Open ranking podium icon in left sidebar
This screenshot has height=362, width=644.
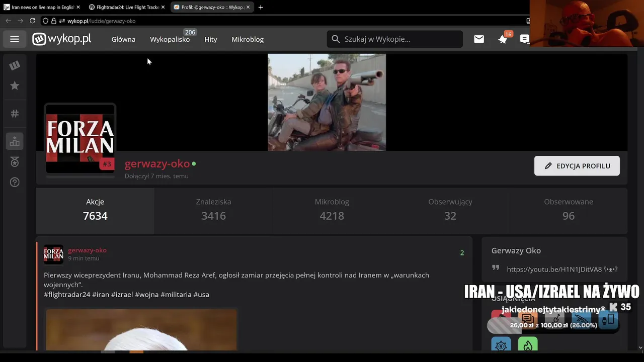click(15, 142)
